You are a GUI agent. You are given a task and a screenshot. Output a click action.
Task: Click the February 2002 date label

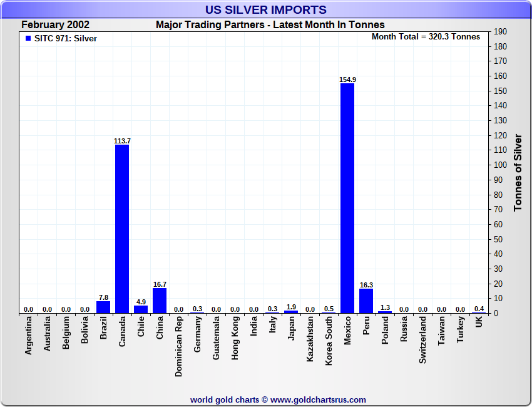point(55,25)
